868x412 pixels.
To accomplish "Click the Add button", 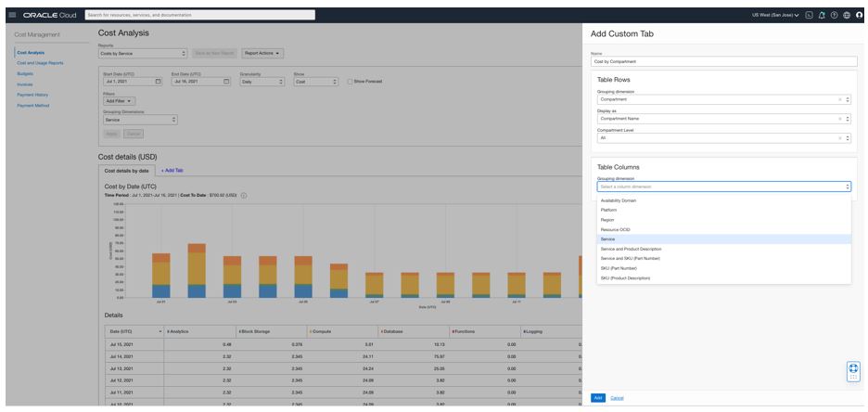I will tap(597, 398).
